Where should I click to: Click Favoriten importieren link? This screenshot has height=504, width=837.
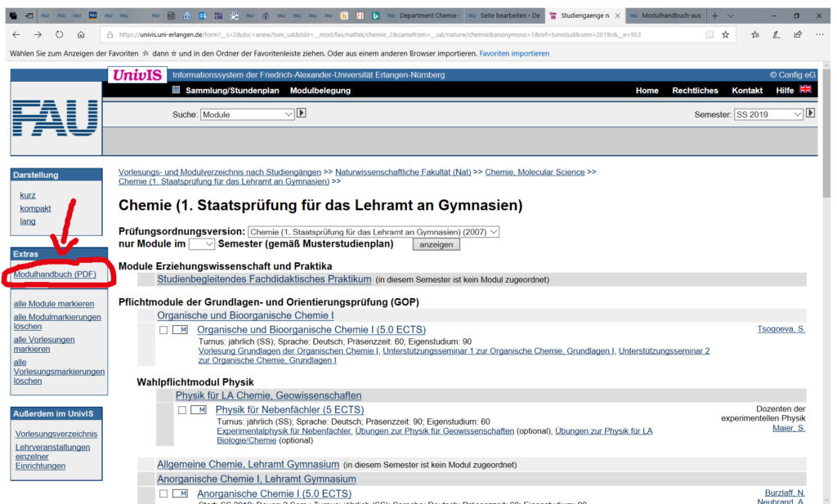(x=514, y=53)
